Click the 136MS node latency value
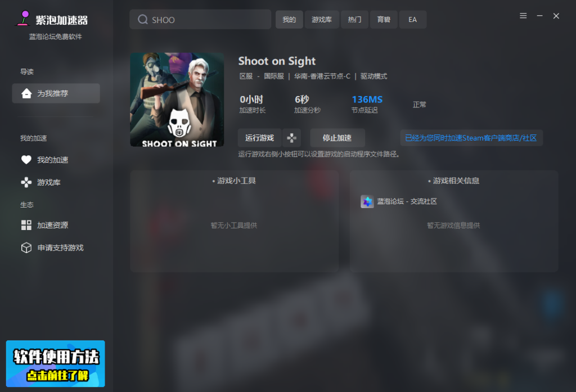 [x=367, y=100]
